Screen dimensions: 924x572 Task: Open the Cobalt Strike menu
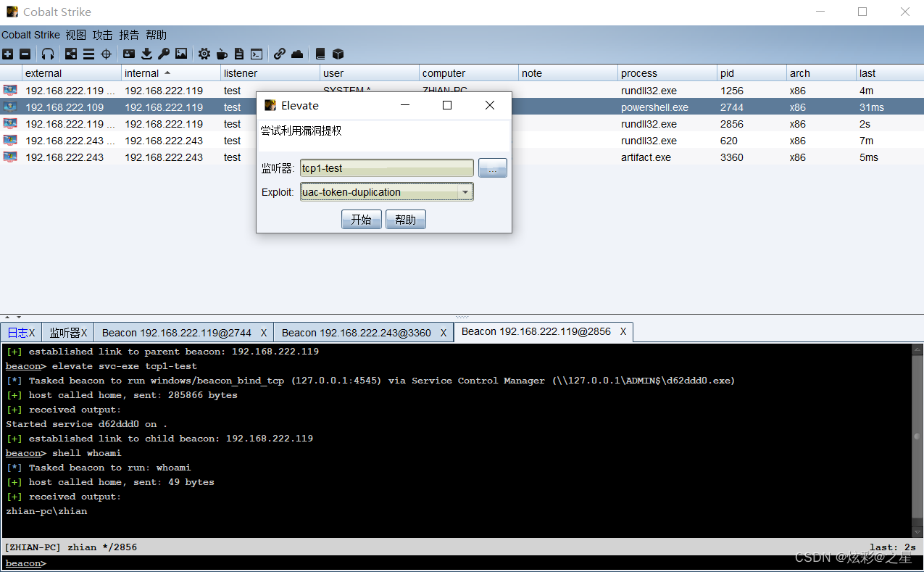pos(30,35)
